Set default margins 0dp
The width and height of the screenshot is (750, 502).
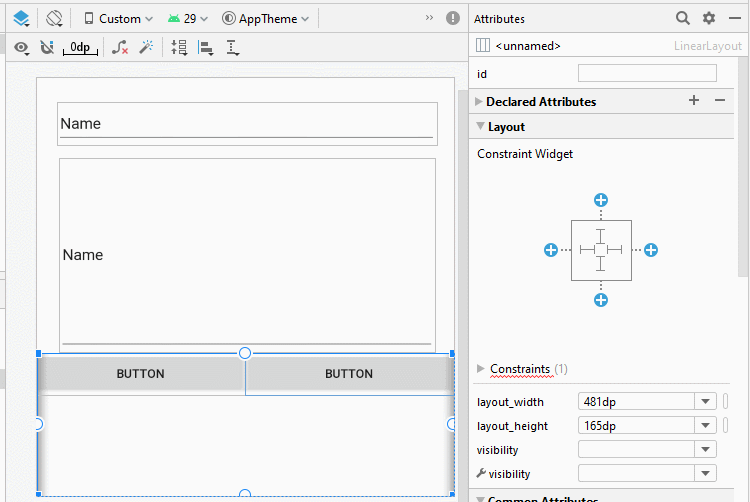pyautogui.click(x=80, y=47)
